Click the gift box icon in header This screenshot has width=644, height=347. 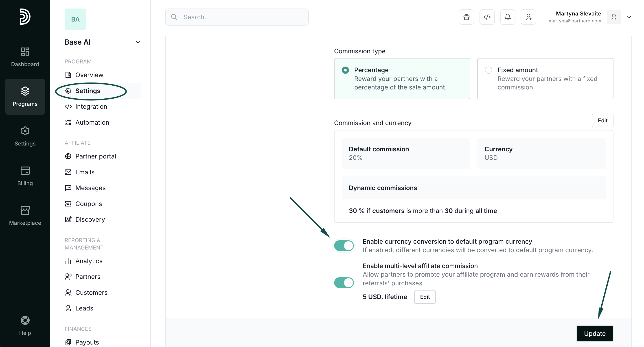[x=466, y=17]
